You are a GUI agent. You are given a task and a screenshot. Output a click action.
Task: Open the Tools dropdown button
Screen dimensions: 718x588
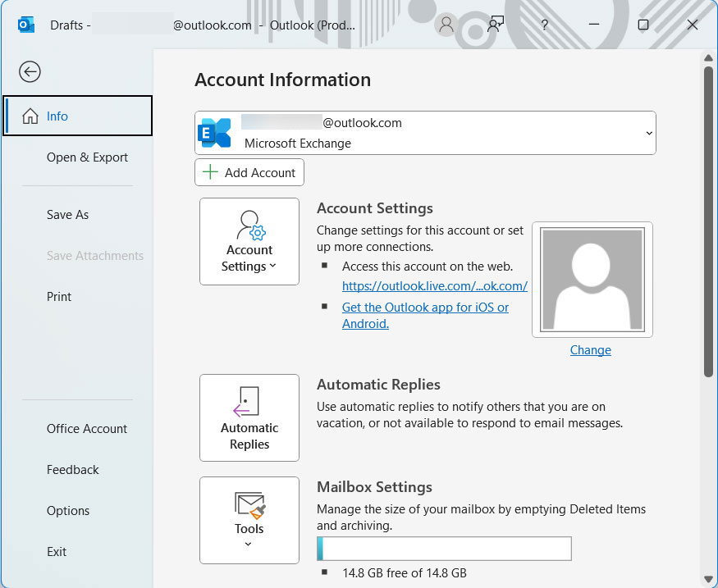tap(249, 520)
